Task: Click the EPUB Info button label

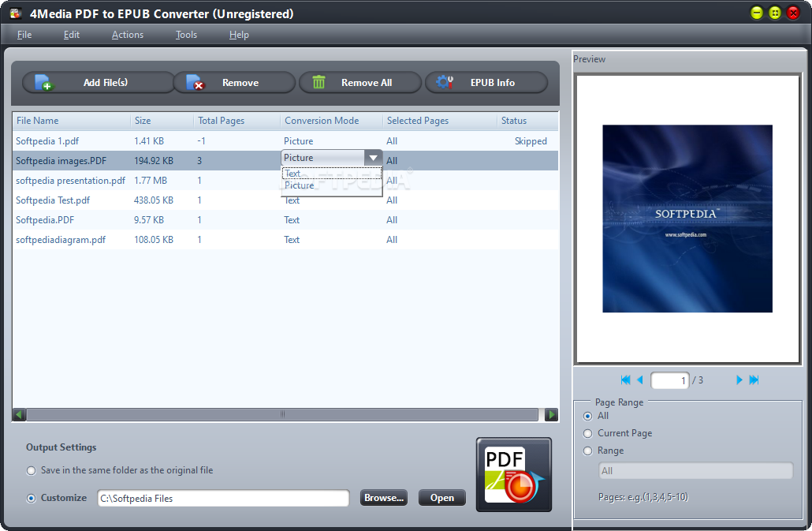Action: [493, 82]
